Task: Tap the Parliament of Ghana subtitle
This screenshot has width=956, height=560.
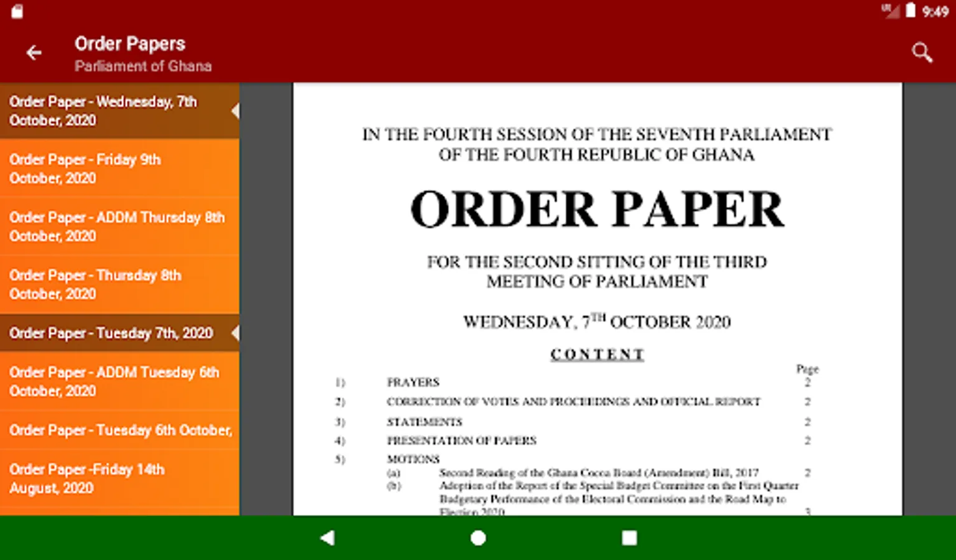Action: pos(143,66)
